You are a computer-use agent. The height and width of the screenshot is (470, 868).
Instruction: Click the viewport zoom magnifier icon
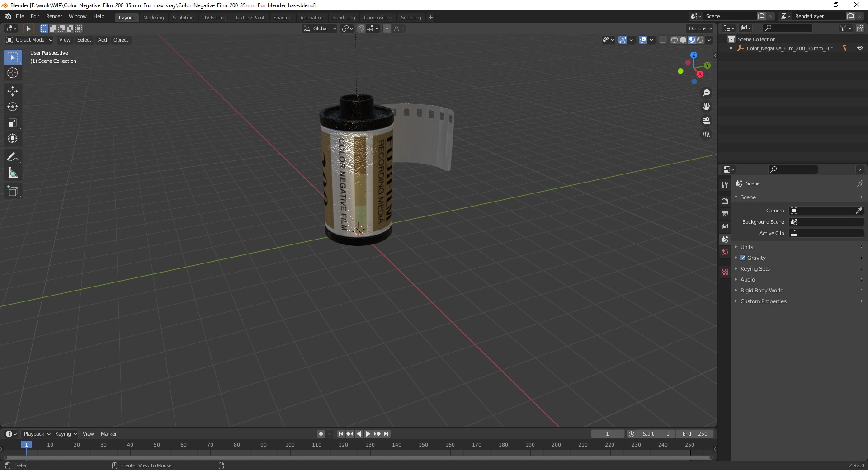706,93
